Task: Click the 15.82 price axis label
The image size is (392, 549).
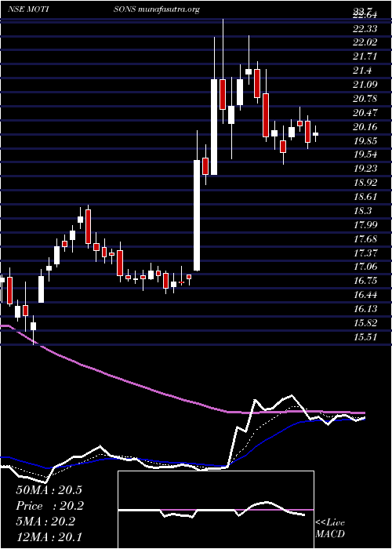Action: pyautogui.click(x=366, y=323)
